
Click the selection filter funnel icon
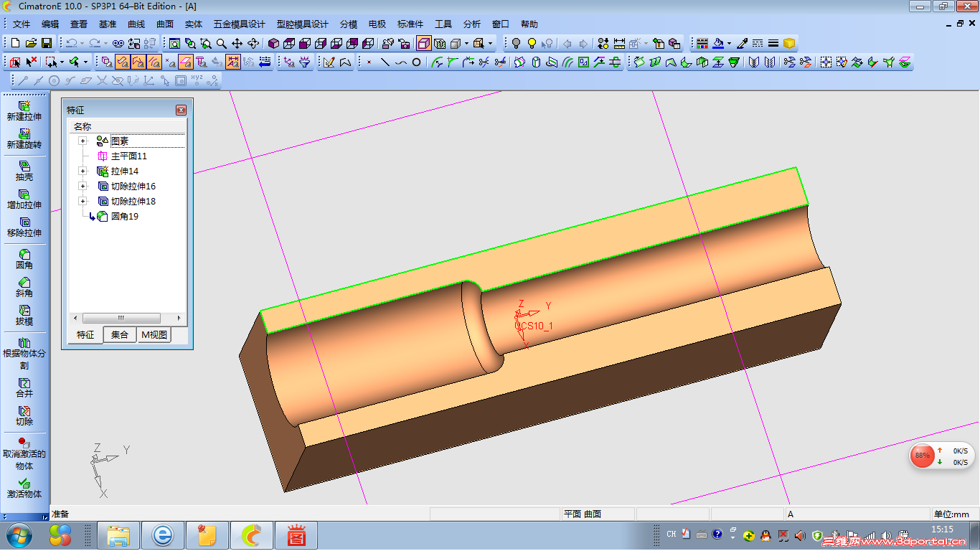(x=304, y=62)
